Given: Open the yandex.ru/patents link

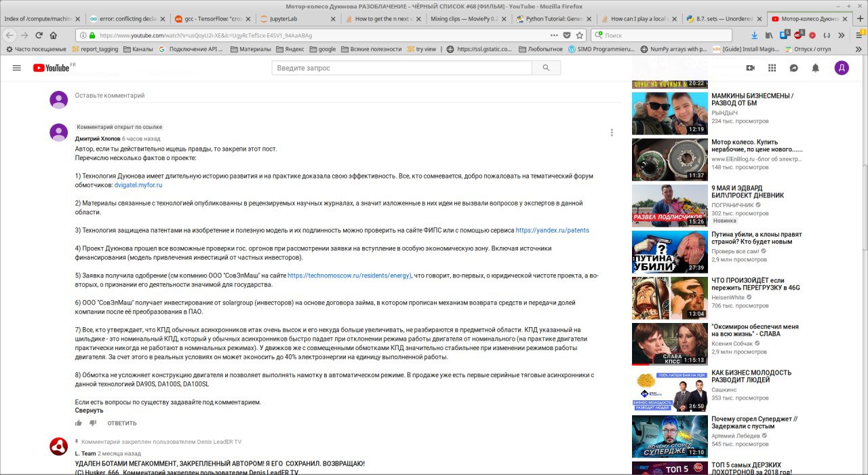Looking at the screenshot, I should tap(552, 230).
